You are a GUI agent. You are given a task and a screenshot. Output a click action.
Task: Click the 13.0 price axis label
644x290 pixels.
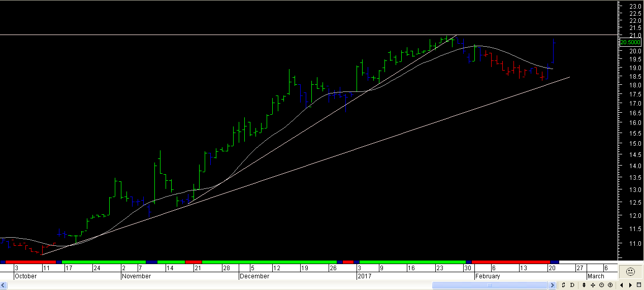click(x=634, y=189)
